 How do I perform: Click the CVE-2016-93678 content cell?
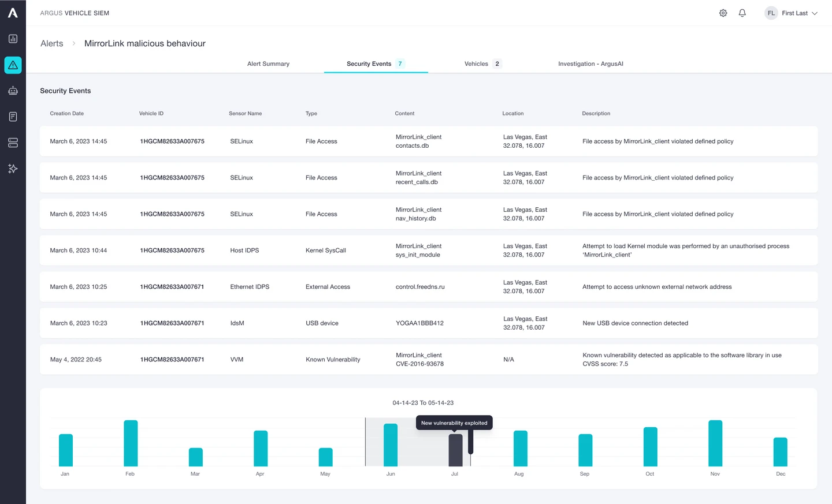[419, 360]
